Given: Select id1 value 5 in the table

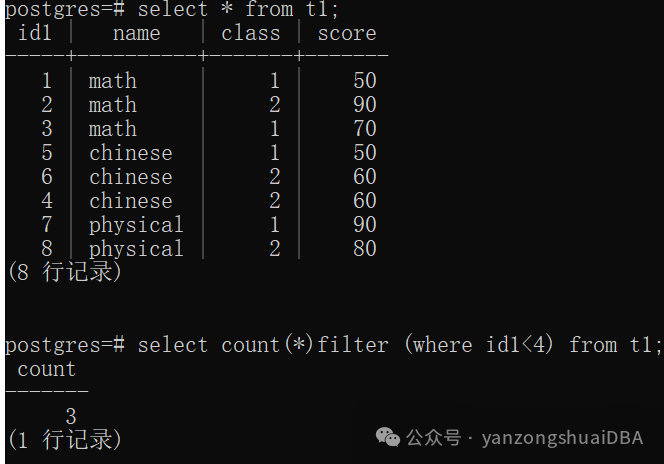Looking at the screenshot, I should click(47, 152).
